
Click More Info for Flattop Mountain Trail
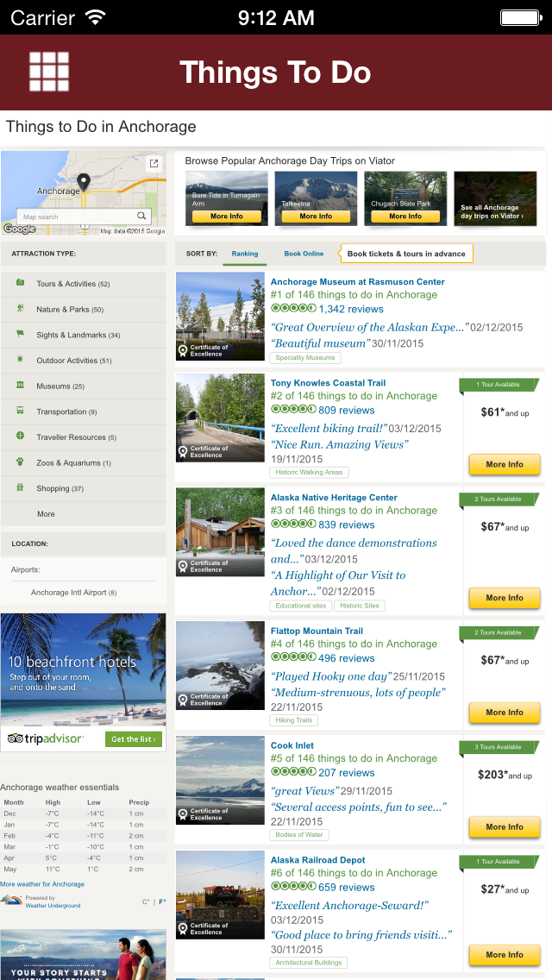tap(505, 712)
